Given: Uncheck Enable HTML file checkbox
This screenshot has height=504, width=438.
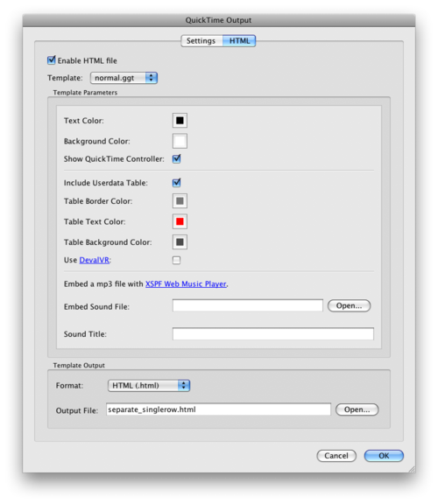Looking at the screenshot, I should (x=51, y=60).
